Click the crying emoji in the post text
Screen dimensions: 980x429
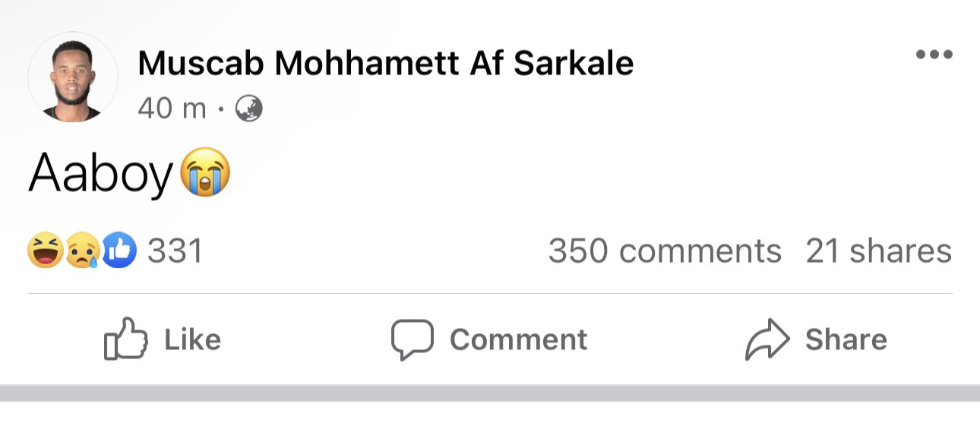(205, 174)
